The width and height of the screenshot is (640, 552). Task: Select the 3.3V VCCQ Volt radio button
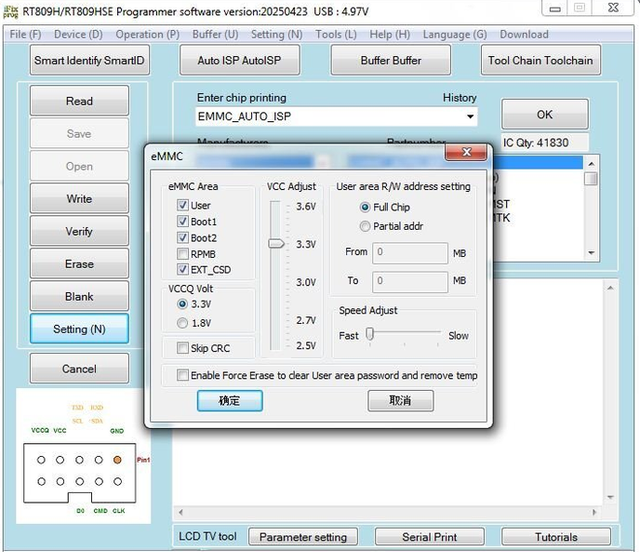tap(182, 304)
